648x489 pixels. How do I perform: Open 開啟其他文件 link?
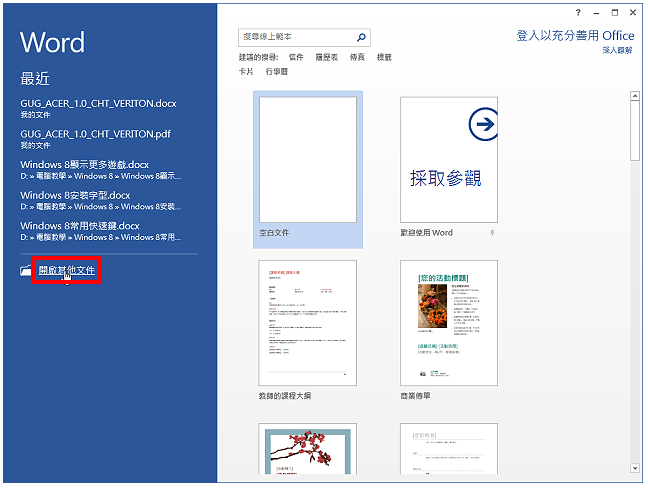click(67, 270)
